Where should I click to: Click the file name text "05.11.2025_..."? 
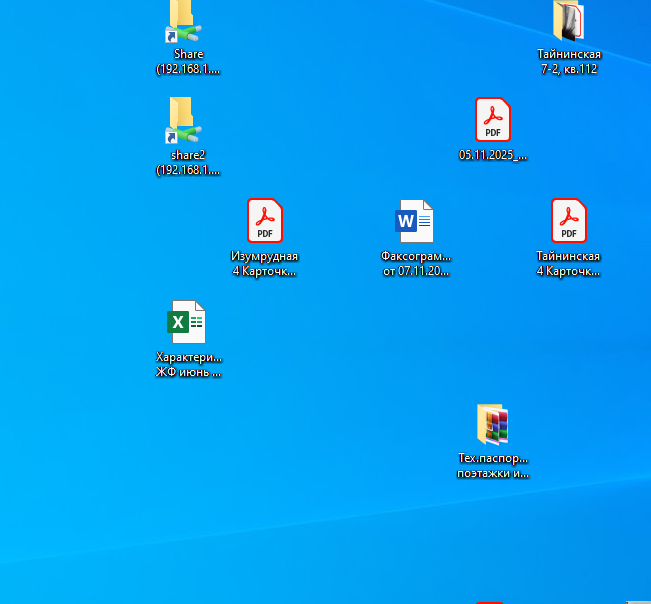[493, 155]
